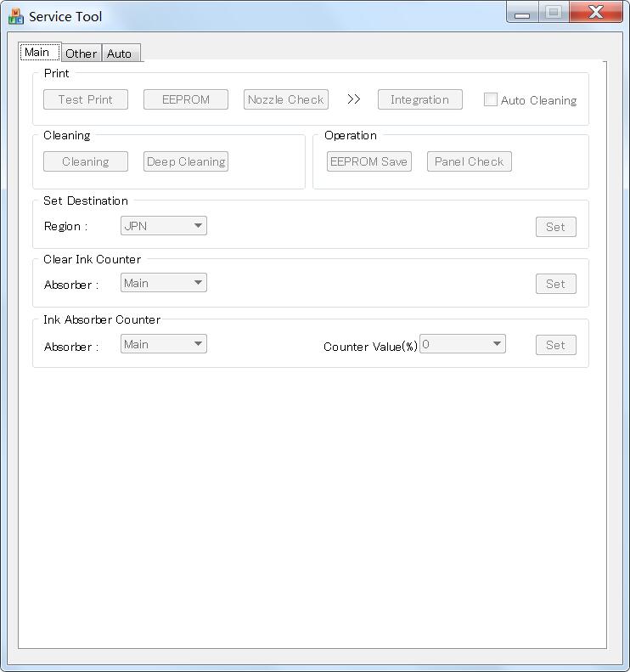This screenshot has width=630, height=672.
Task: Switch to the Main tab
Action: pos(40,52)
